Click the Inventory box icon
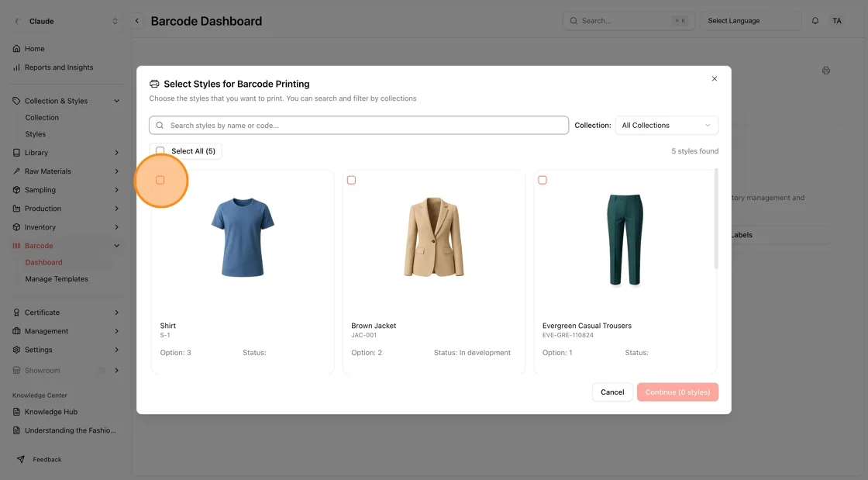 16,227
